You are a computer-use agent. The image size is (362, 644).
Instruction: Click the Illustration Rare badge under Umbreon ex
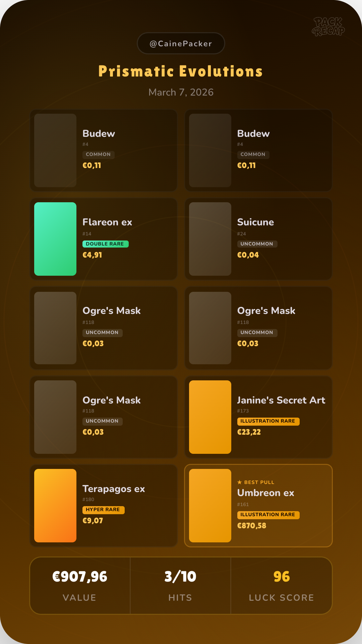click(x=268, y=515)
